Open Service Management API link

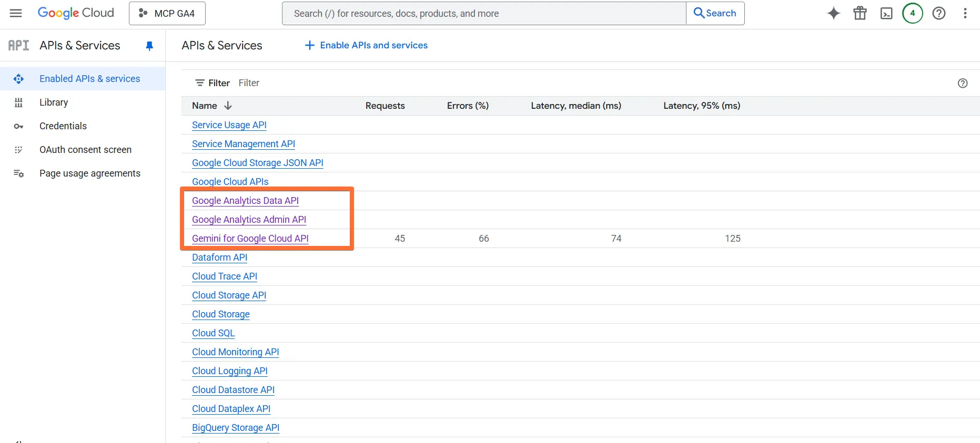tap(244, 144)
